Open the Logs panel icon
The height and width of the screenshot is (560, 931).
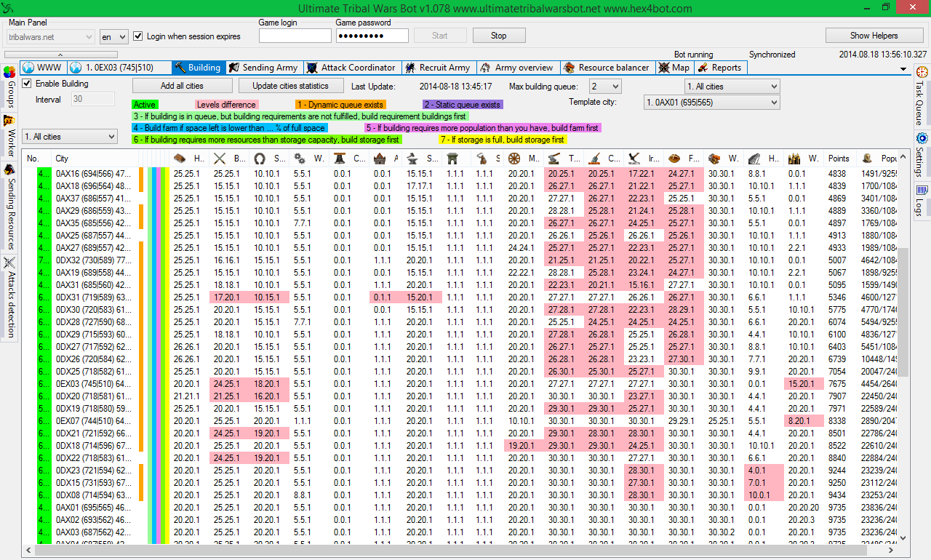[922, 191]
